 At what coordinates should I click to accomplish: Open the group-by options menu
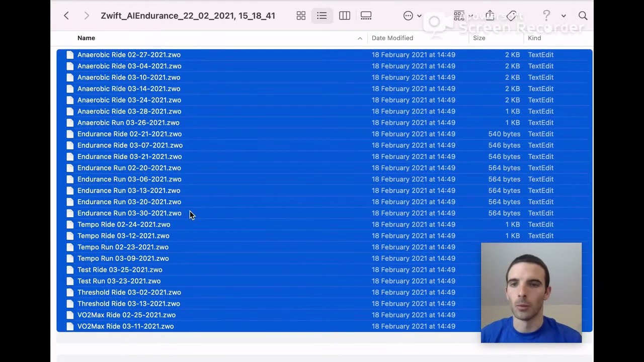click(x=463, y=16)
